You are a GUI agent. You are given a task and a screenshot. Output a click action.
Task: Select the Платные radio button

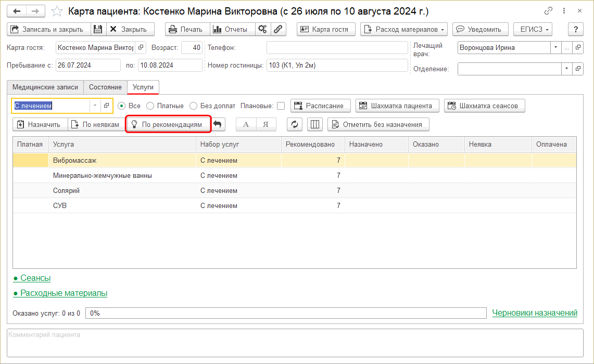pyautogui.click(x=150, y=106)
